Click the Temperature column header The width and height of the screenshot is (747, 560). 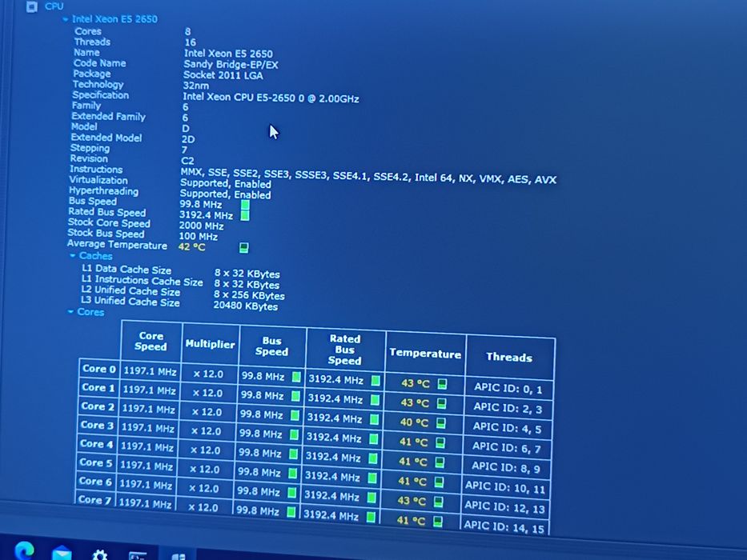pos(425,354)
